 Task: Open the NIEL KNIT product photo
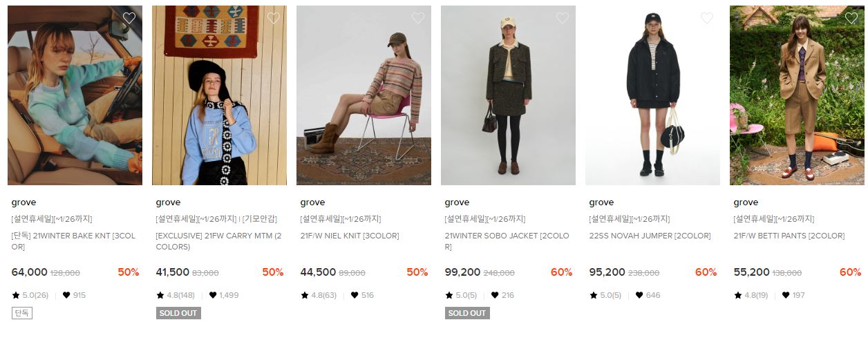tap(364, 95)
